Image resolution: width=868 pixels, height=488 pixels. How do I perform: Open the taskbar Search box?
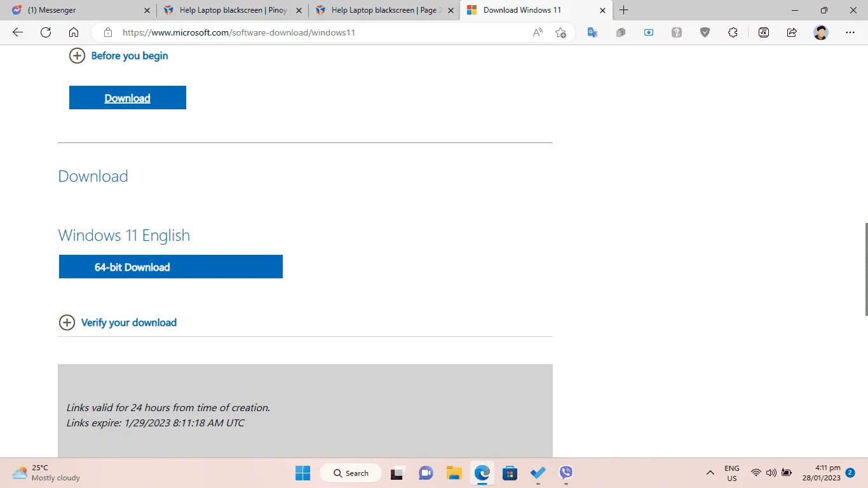350,473
